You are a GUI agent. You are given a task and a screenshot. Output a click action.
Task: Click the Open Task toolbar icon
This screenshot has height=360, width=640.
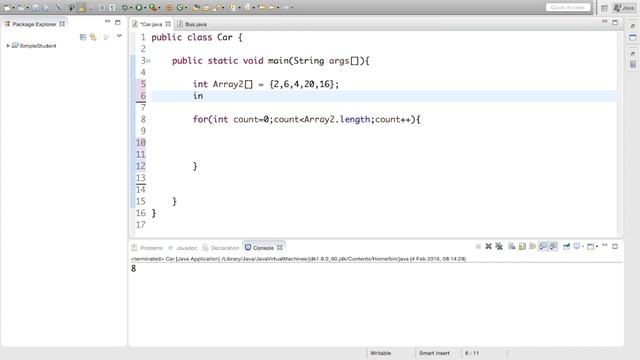point(206,8)
